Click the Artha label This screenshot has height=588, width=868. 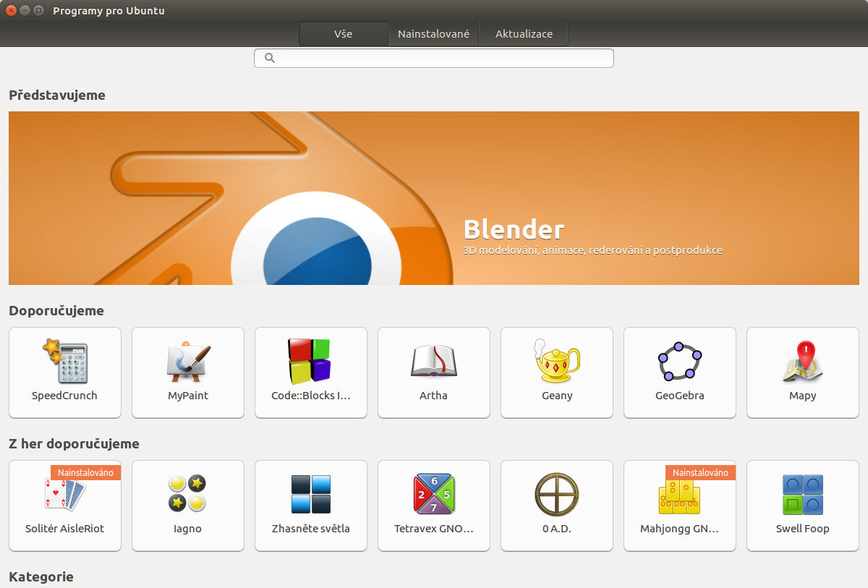point(434,396)
